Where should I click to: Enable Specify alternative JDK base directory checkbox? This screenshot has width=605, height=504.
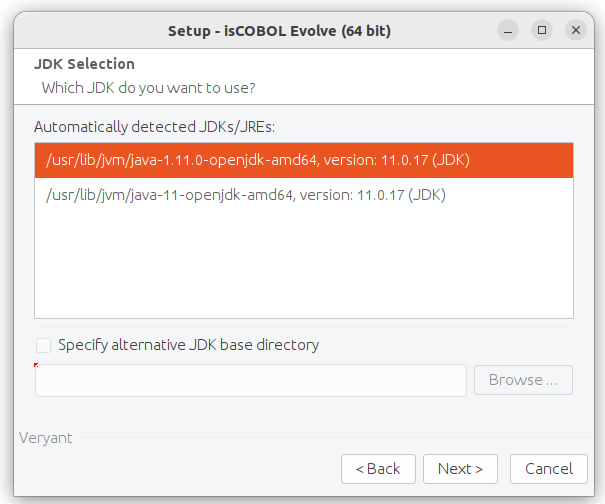pos(43,345)
